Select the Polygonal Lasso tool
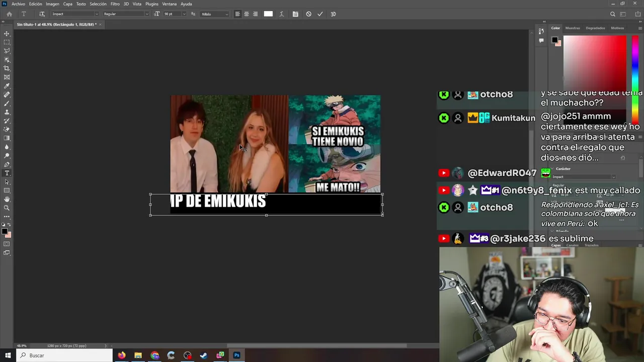This screenshot has width=644, height=362. (x=7, y=51)
